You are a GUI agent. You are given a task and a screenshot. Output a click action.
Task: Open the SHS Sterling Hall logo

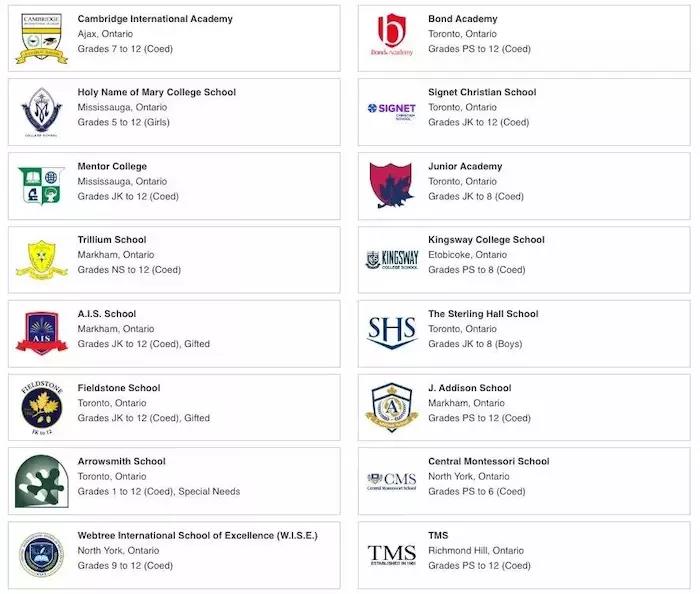(x=392, y=332)
